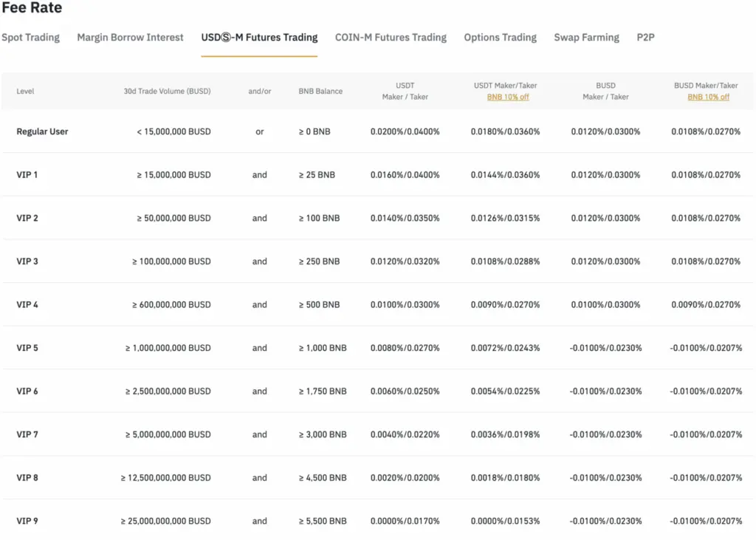
Task: Select the VIP 3 level cell
Action: 27,261
